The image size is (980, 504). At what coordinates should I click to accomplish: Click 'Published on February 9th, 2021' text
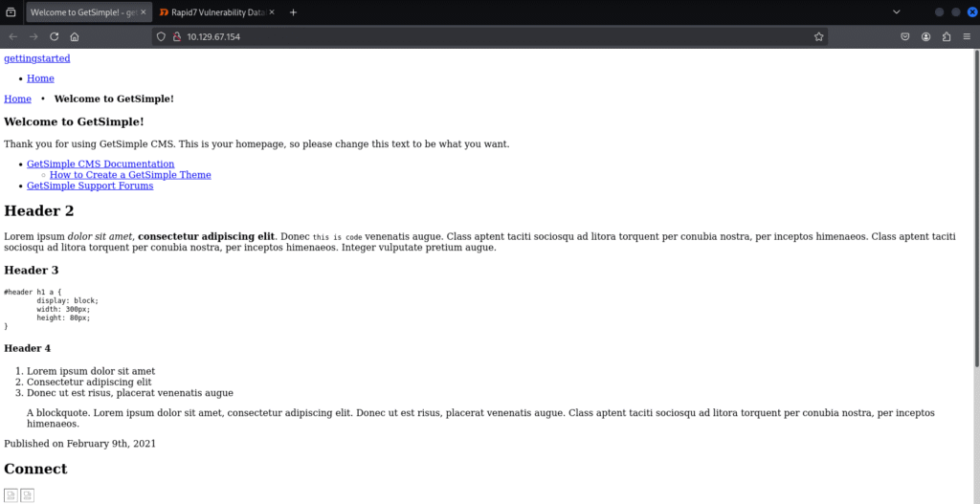click(x=80, y=444)
